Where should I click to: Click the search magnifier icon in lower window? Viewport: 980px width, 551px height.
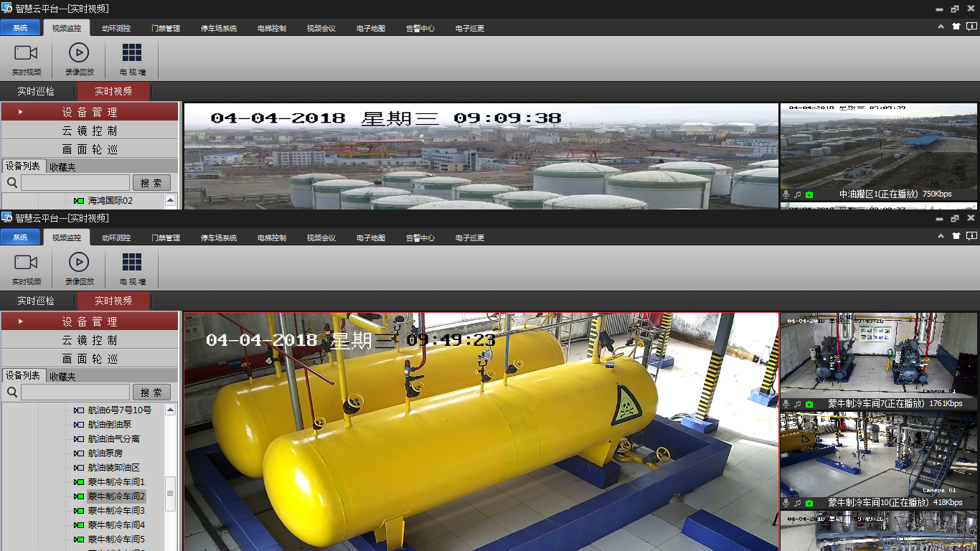(12, 392)
